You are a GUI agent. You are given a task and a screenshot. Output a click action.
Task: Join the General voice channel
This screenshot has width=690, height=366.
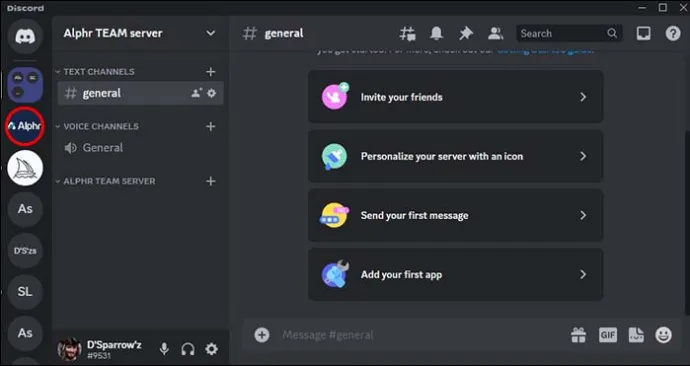tap(140, 148)
